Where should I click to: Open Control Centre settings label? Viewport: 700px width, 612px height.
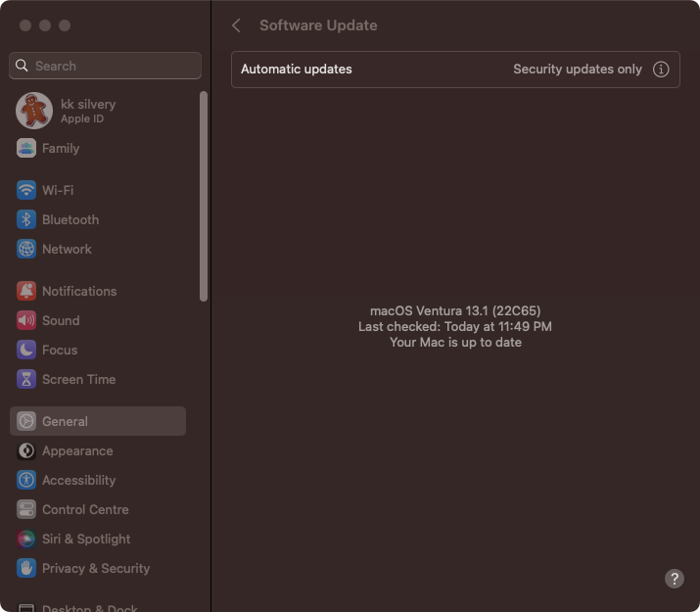[85, 510]
